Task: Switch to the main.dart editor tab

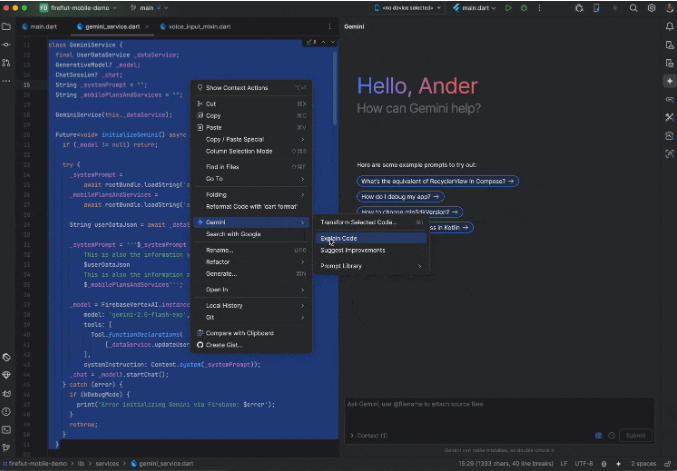Action: (40, 27)
